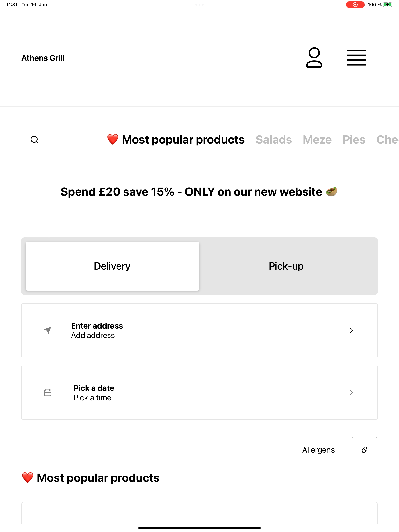Viewport: 399px width, 532px height.
Task: Expand the Enter address chevron
Action: tap(351, 330)
